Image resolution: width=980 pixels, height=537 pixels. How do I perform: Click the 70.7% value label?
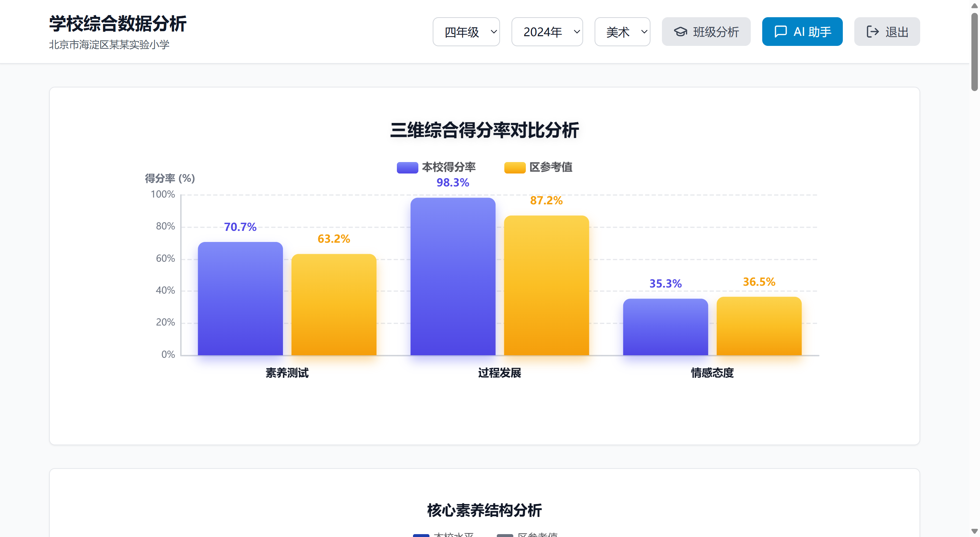click(x=240, y=227)
